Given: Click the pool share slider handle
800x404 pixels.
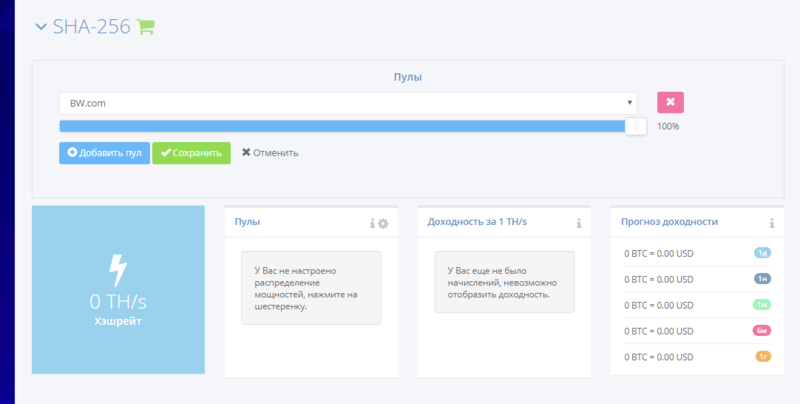Looking at the screenshot, I should (635, 126).
